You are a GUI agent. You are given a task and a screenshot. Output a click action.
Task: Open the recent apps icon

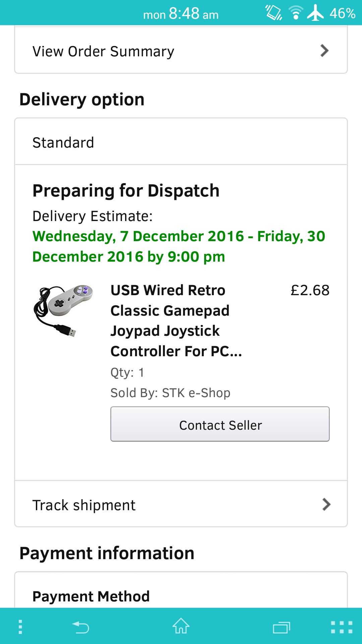pyautogui.click(x=281, y=627)
